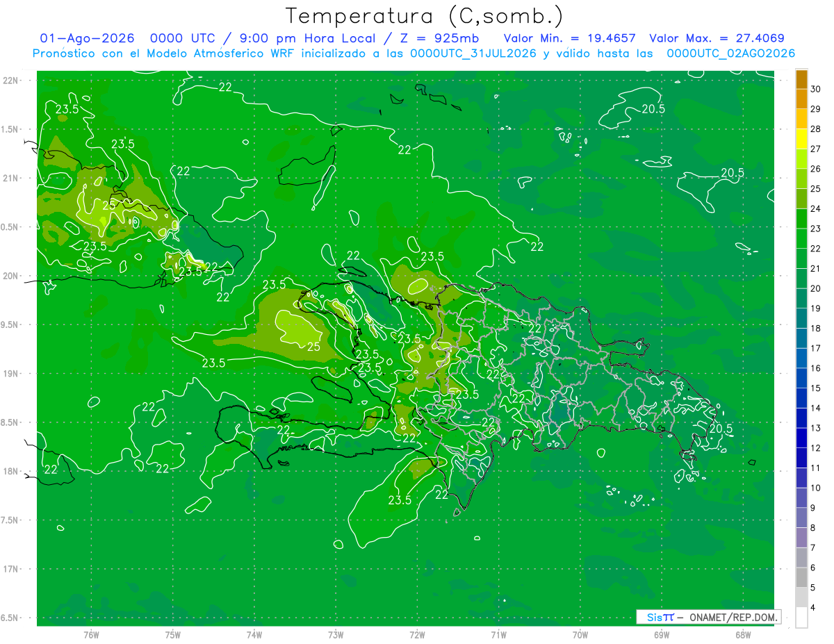Viewport: 834px width, 644px height.
Task: Click the "17N" latitude label
Action: [x=10, y=569]
